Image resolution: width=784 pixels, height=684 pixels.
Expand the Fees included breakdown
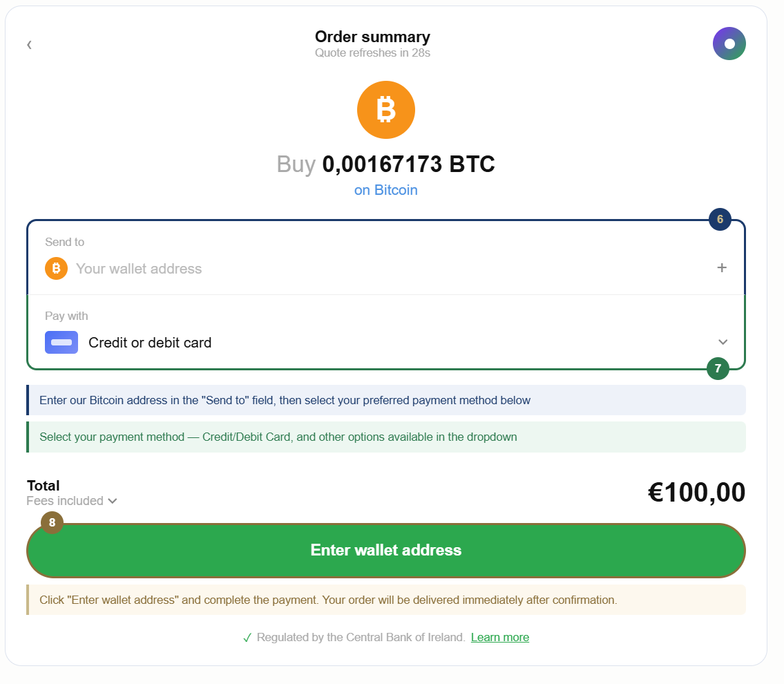click(x=72, y=501)
